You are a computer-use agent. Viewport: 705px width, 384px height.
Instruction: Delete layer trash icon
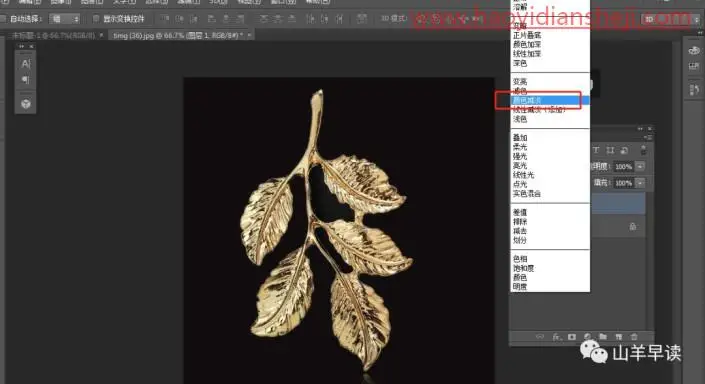(634, 336)
